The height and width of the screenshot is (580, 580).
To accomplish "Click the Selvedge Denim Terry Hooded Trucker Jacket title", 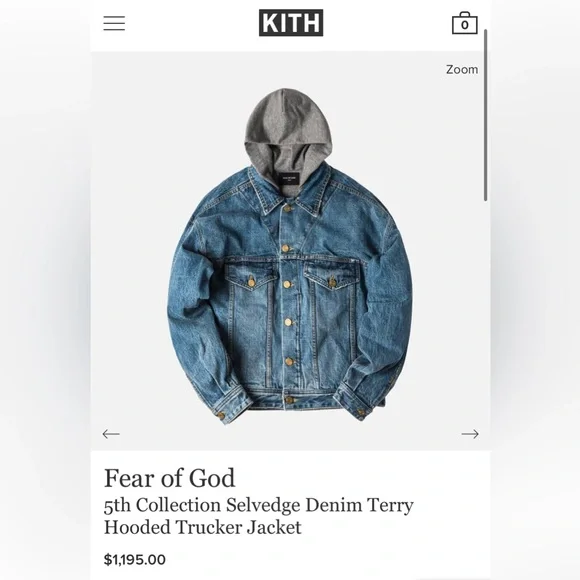I will point(258,516).
